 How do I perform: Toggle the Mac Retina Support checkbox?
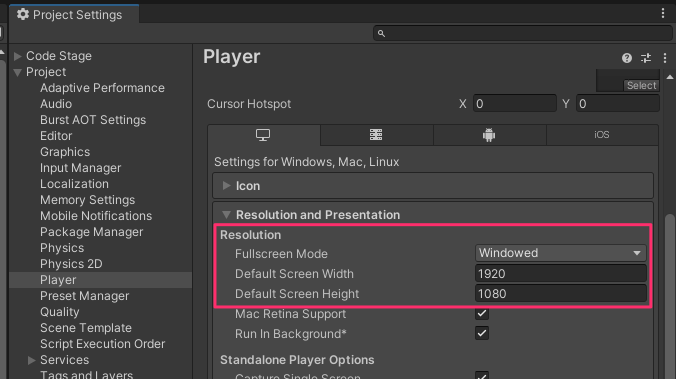[482, 313]
